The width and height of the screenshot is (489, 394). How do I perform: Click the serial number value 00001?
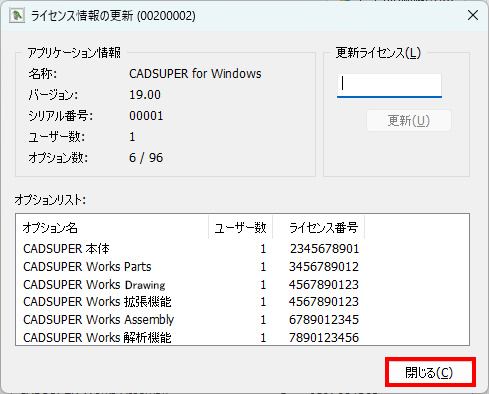[146, 116]
